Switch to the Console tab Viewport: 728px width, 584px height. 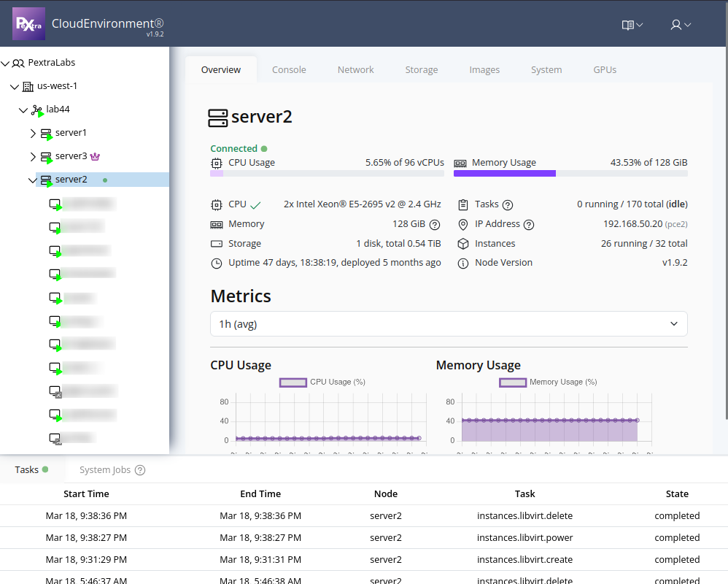click(289, 69)
